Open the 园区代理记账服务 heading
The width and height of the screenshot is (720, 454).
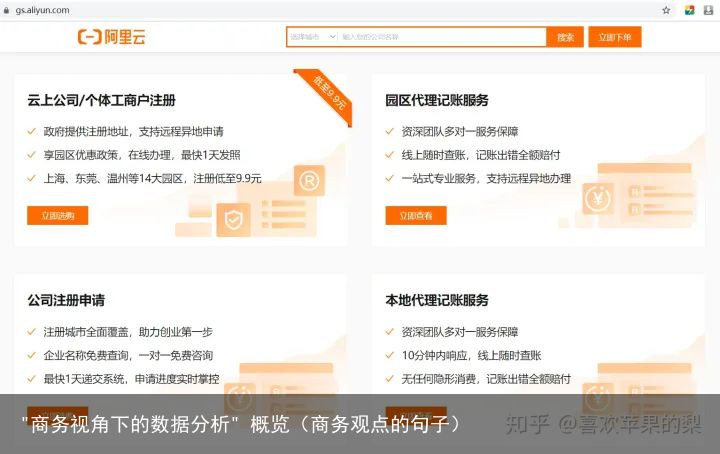[437, 100]
